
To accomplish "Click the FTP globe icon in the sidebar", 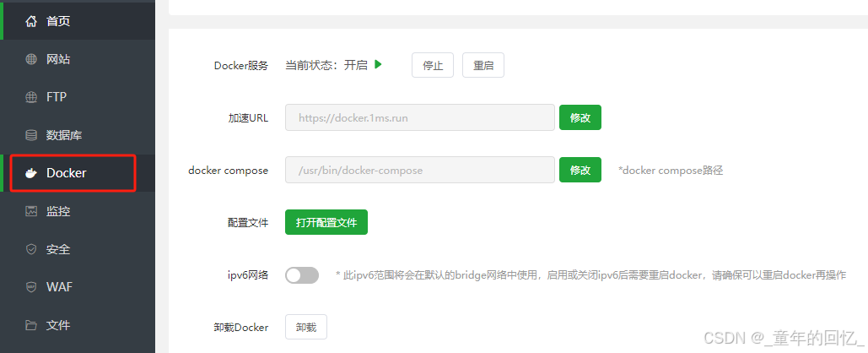I will (31, 97).
